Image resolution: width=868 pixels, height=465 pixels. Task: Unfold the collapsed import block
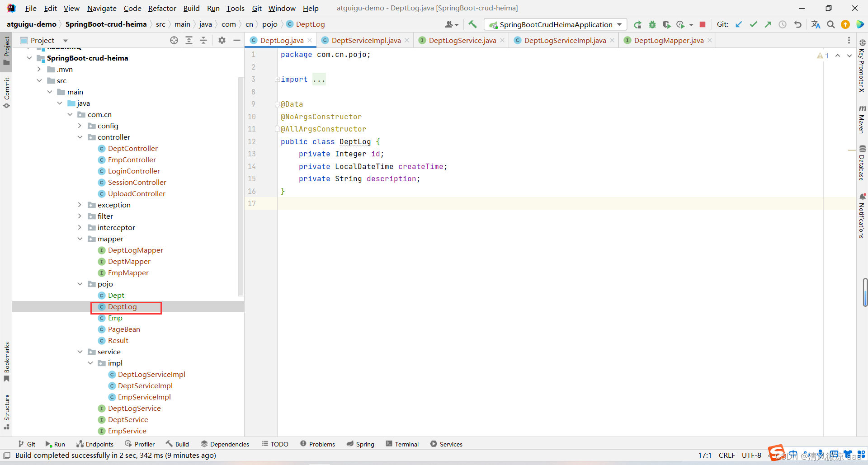[277, 80]
